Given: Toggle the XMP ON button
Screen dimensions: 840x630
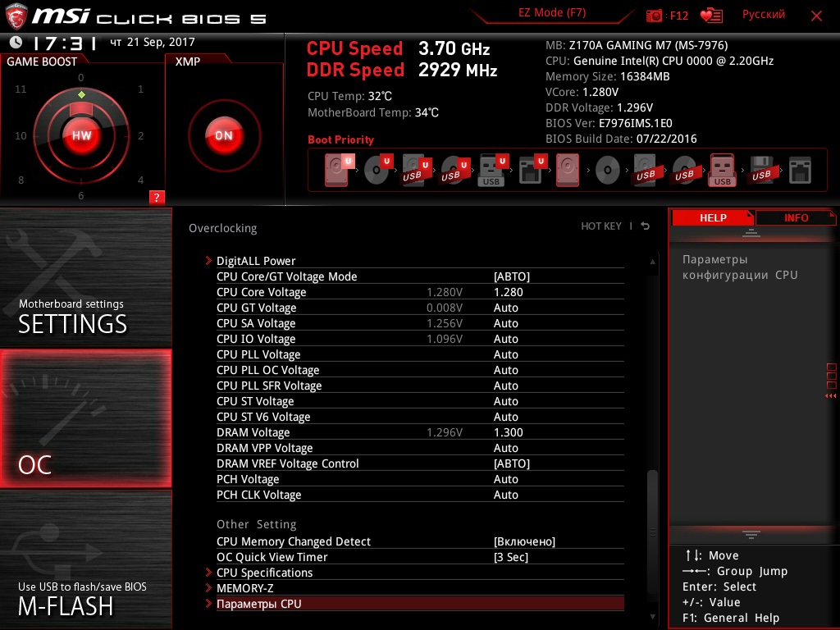Looking at the screenshot, I should 224,135.
